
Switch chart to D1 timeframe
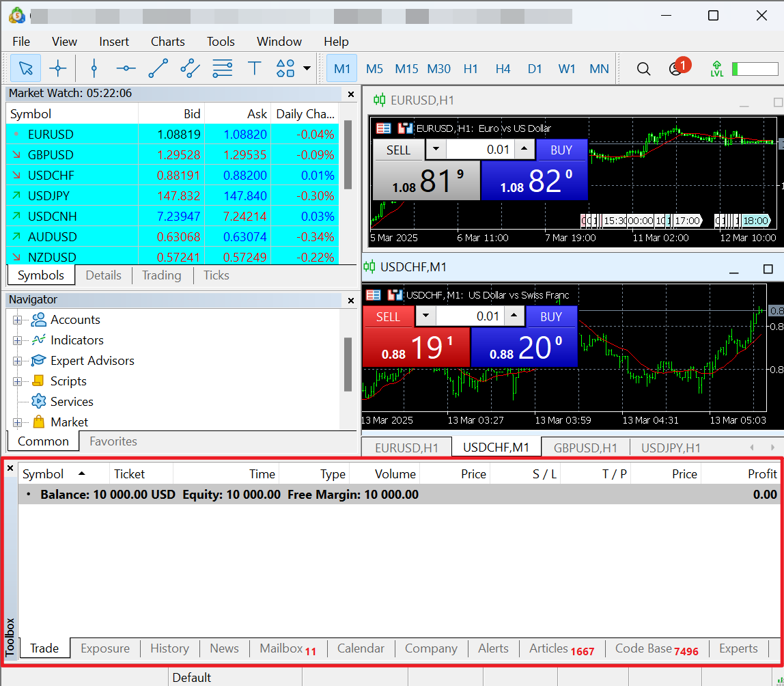click(535, 68)
